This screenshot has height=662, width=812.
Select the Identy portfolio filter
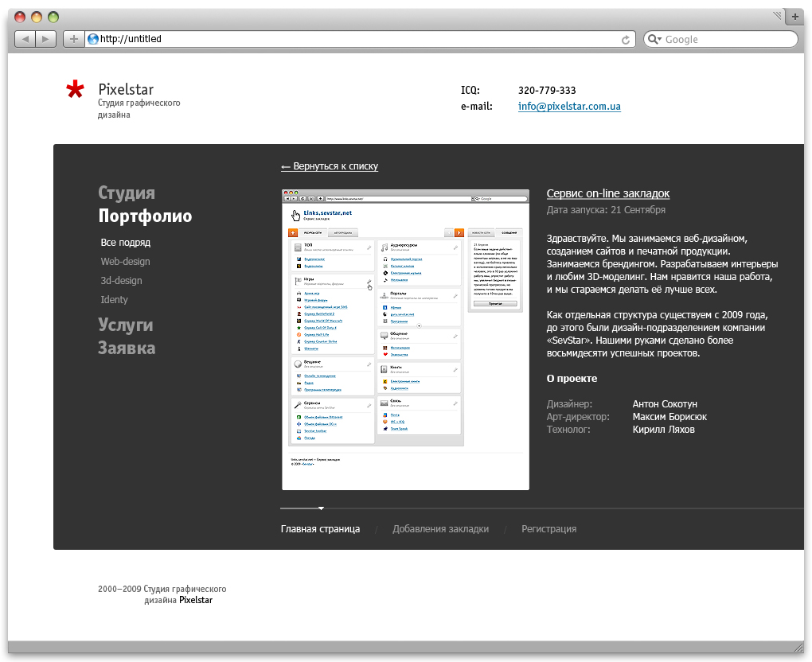click(114, 300)
